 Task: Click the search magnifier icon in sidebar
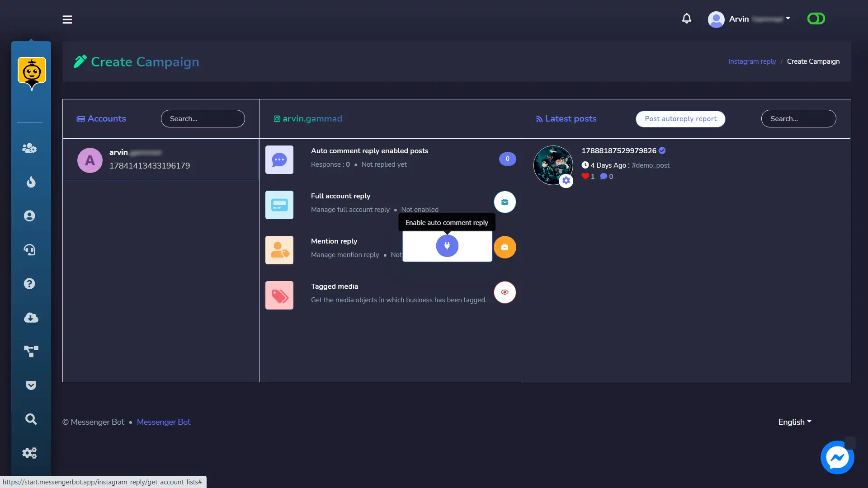click(30, 419)
